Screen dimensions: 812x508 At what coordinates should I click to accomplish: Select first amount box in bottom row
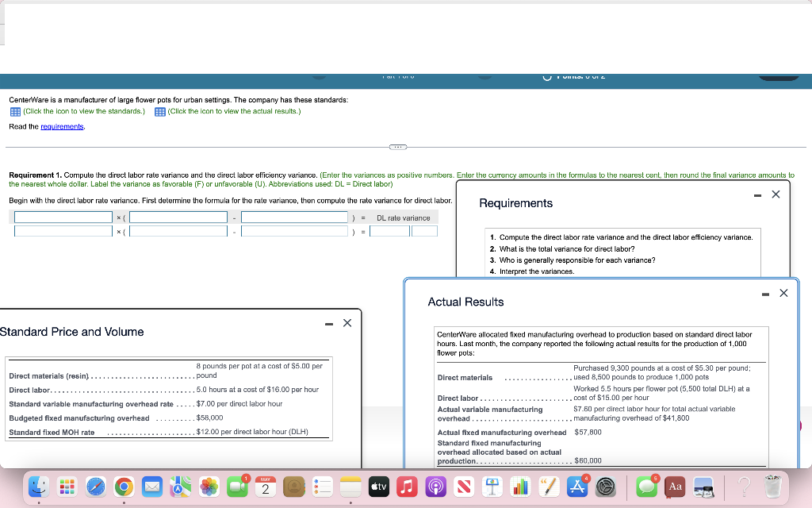tap(63, 231)
